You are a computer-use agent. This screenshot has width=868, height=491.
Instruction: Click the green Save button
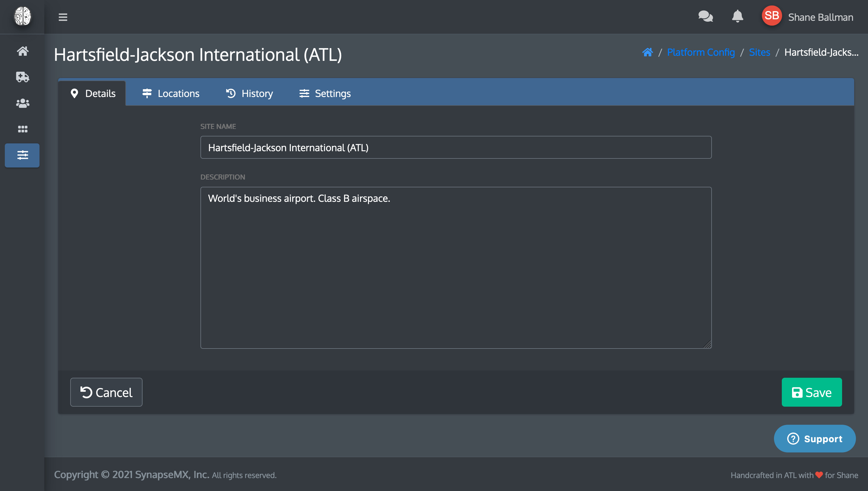click(x=811, y=392)
